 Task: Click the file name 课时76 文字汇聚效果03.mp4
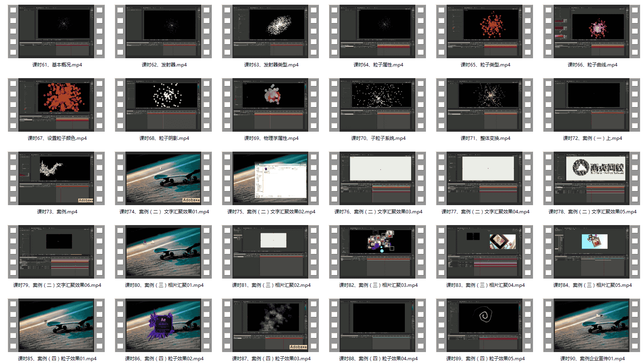[x=378, y=212]
